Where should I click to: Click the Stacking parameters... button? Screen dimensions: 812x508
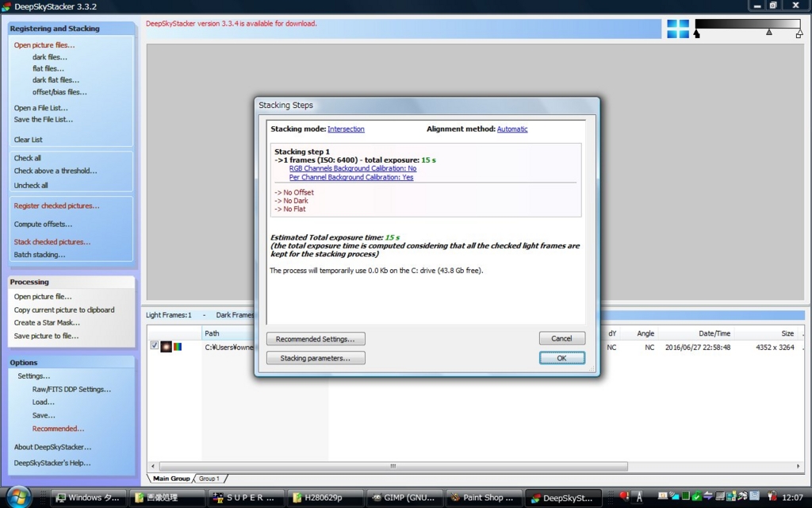[316, 358]
